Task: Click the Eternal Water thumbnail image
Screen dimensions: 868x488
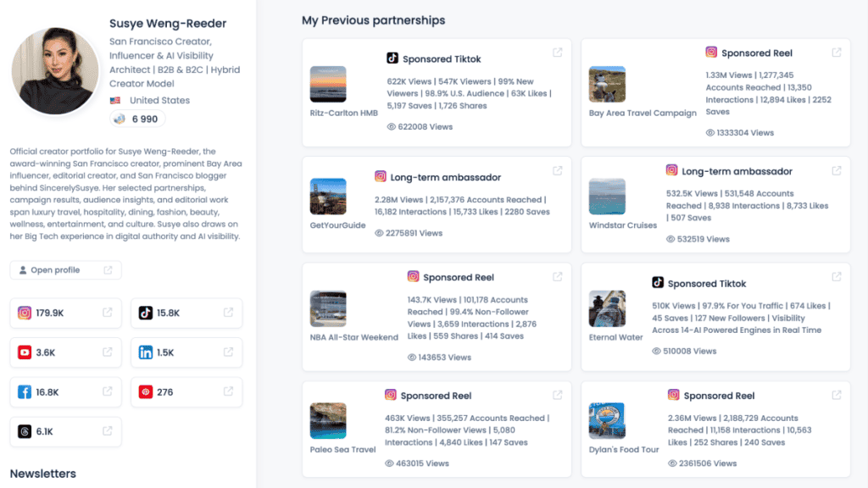Action: pyautogui.click(x=607, y=308)
